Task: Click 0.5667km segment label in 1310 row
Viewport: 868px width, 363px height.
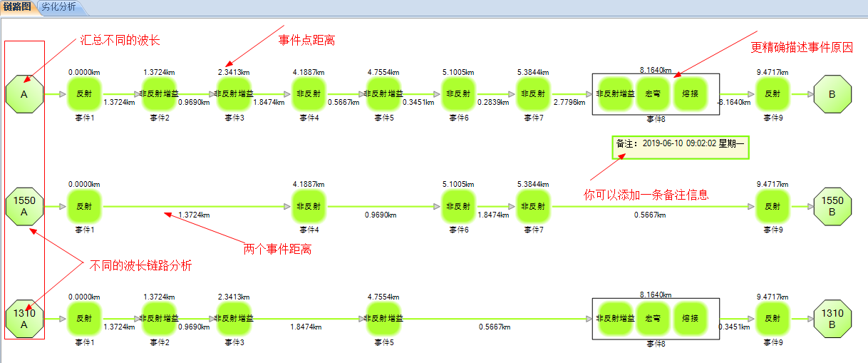Action: (x=496, y=327)
